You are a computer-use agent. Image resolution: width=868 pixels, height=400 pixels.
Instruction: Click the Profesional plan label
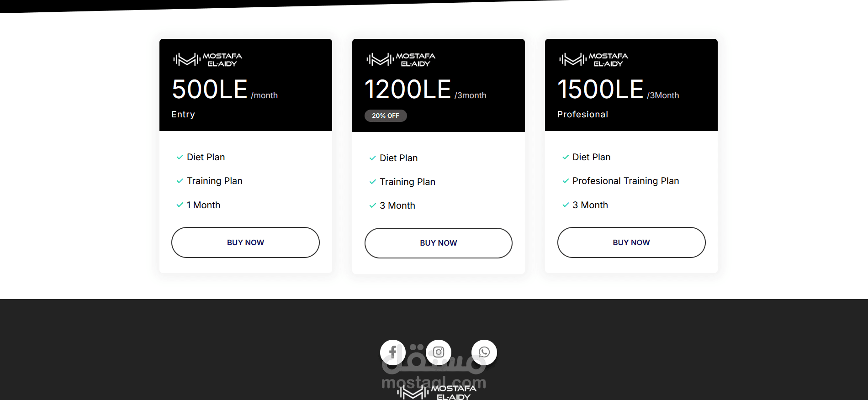point(582,115)
